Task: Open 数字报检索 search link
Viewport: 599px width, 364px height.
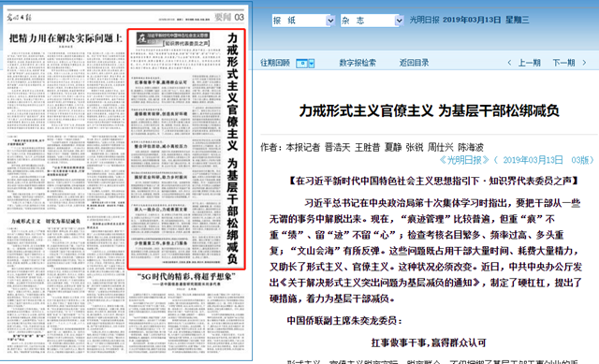Action: (358, 63)
